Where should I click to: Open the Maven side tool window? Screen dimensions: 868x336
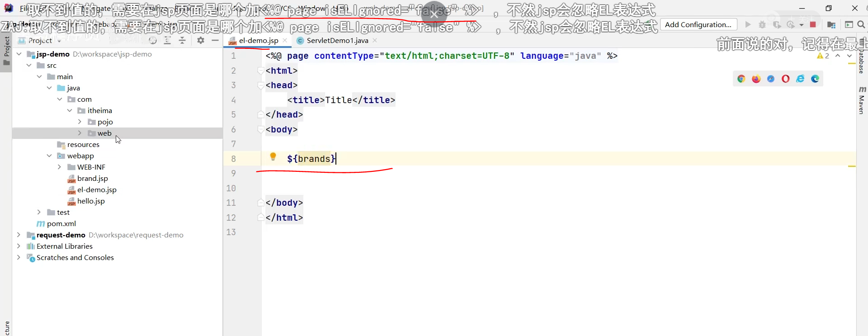862,100
